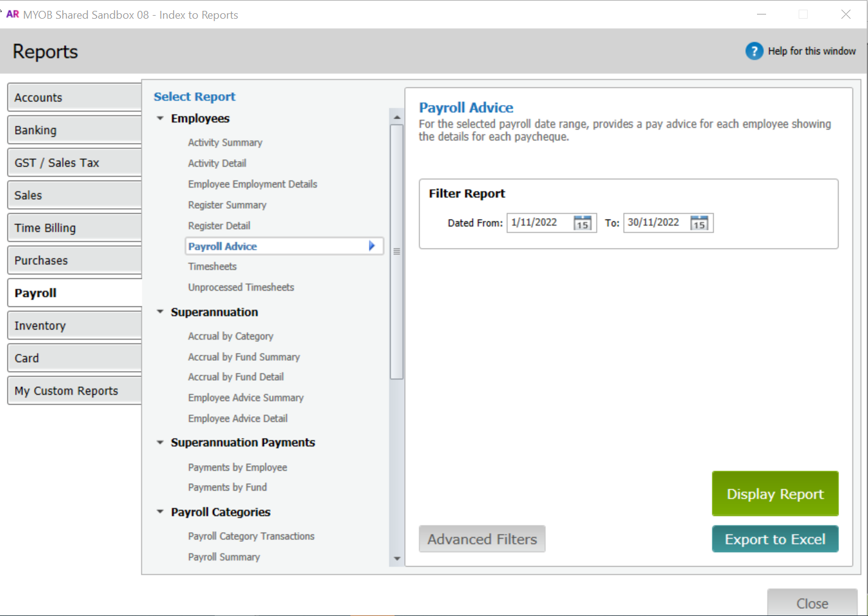Image resolution: width=868 pixels, height=616 pixels.
Task: Click the report list scrollbar thumb
Action: 397,252
